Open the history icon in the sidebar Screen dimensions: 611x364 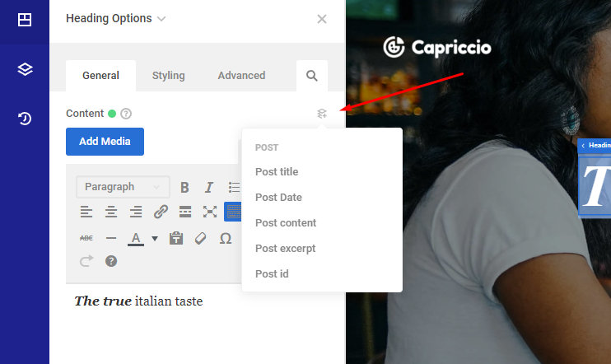pos(25,119)
